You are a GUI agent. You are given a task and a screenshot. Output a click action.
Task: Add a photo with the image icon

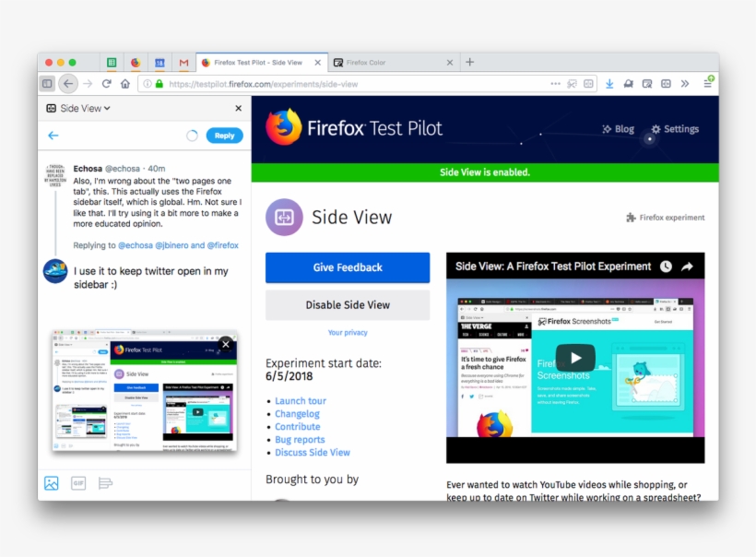51,482
